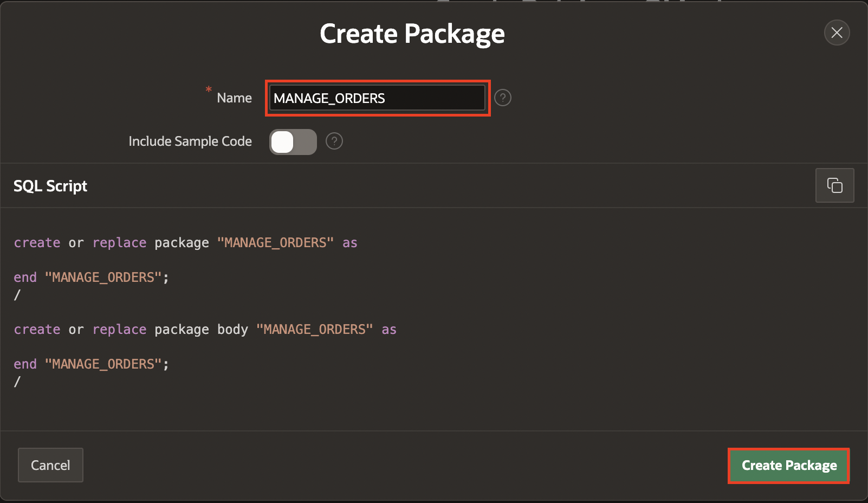Close the Create Package dialog
The image size is (868, 503).
837,33
